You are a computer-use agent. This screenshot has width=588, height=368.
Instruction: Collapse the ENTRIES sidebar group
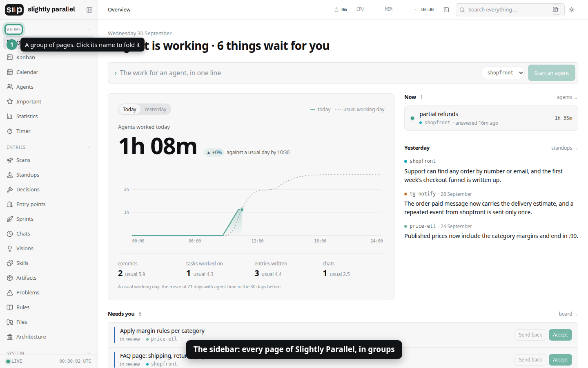(48, 147)
